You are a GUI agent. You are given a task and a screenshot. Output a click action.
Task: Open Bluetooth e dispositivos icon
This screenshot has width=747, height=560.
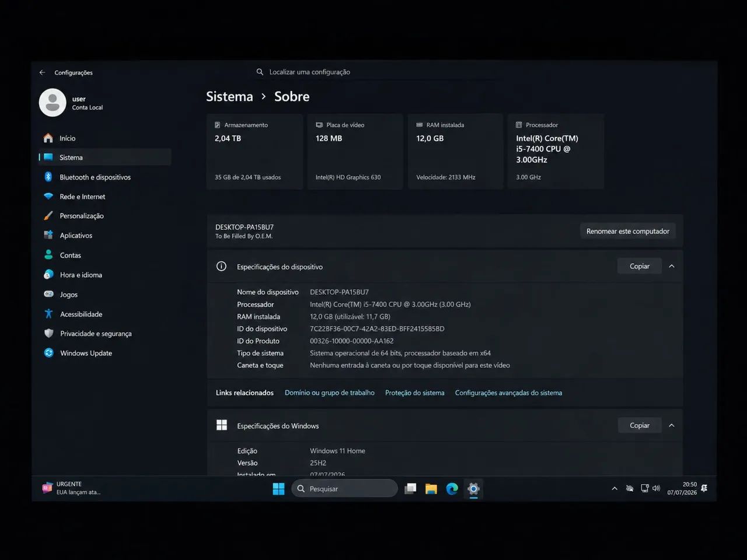[x=48, y=177]
